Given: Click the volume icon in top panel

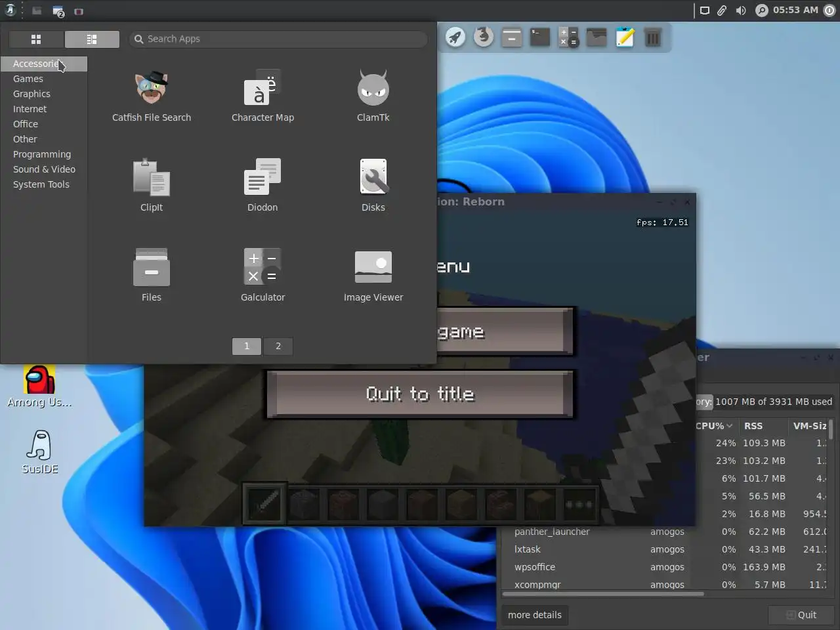Looking at the screenshot, I should coord(741,10).
